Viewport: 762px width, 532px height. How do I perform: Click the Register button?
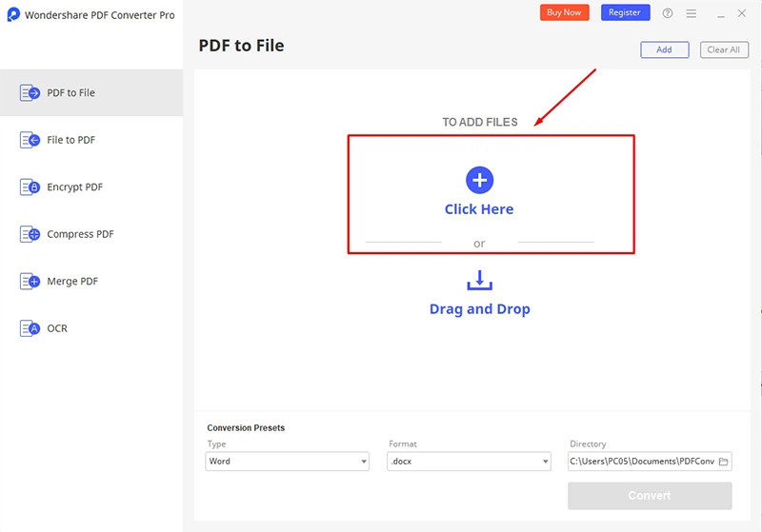[625, 12]
